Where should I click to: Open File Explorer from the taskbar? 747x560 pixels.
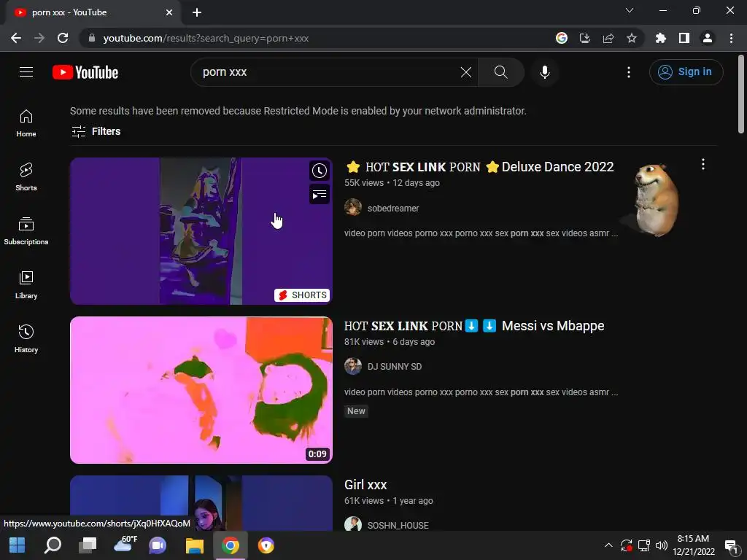click(x=194, y=545)
